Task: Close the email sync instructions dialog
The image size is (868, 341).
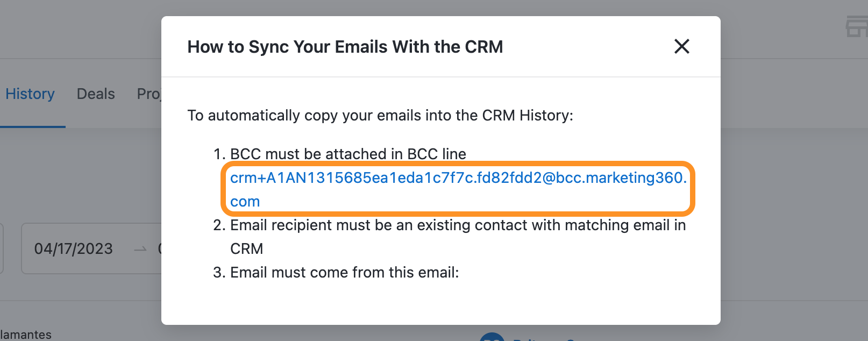Action: (x=681, y=47)
